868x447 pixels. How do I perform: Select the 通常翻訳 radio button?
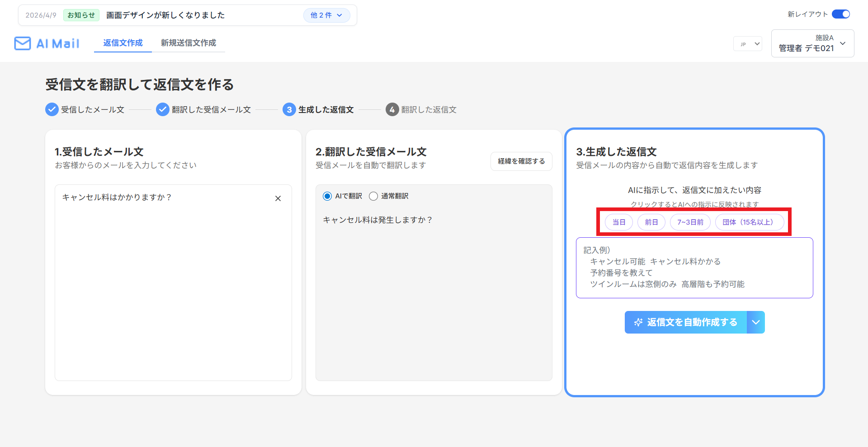[x=373, y=196]
